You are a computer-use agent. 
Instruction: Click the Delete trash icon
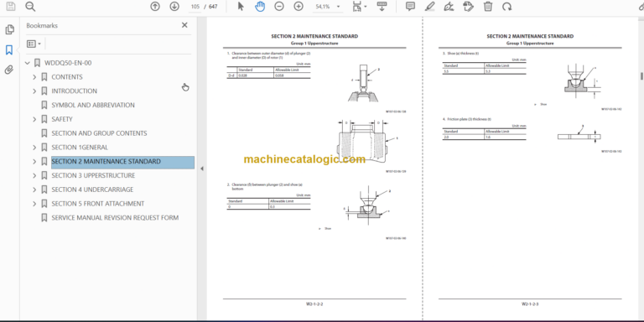coord(487,6)
